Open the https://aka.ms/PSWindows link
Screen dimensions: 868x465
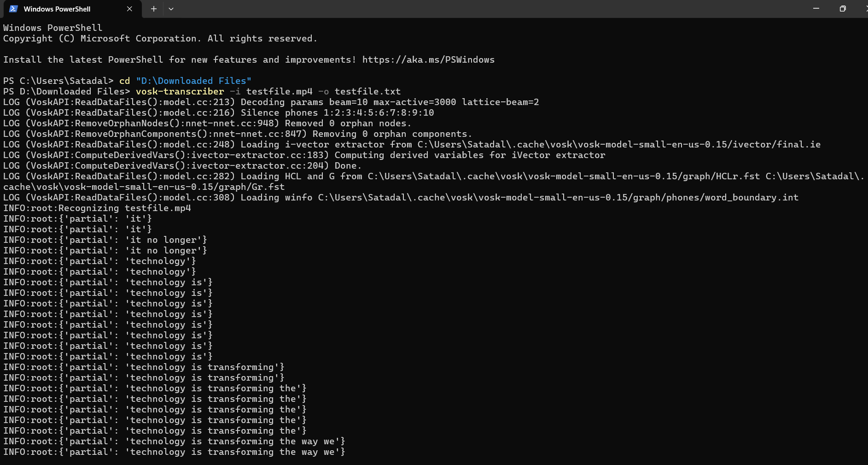coord(428,59)
